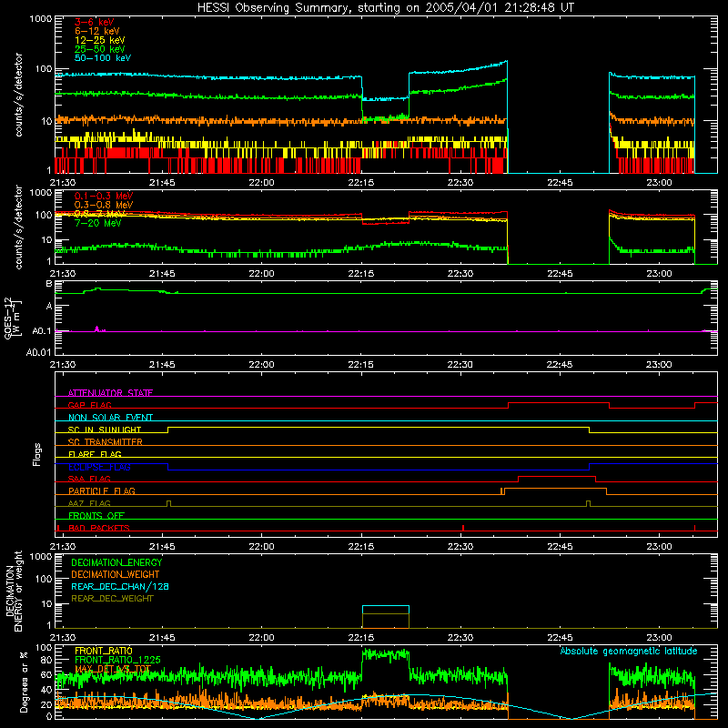Screen dimensions: 728x728
Task: Click the 'A0.01' level label on GOES-12 axis
Action: point(39,352)
